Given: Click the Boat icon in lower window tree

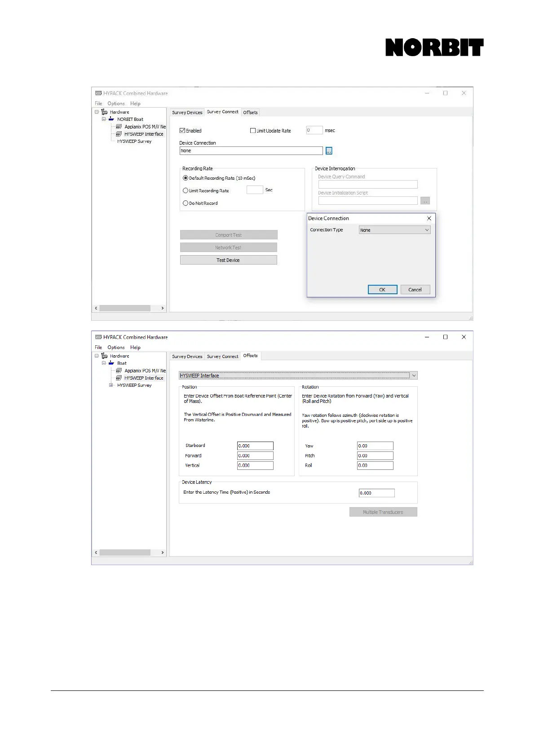Looking at the screenshot, I should tap(111, 363).
